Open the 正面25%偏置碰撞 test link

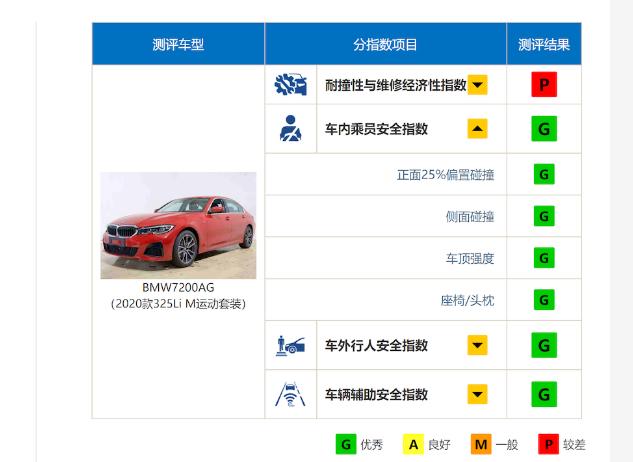446,175
